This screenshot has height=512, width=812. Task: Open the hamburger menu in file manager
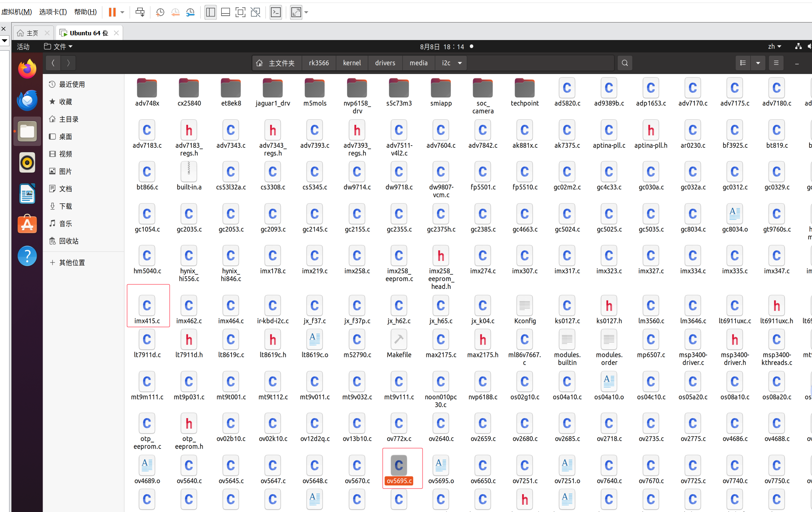coord(776,63)
